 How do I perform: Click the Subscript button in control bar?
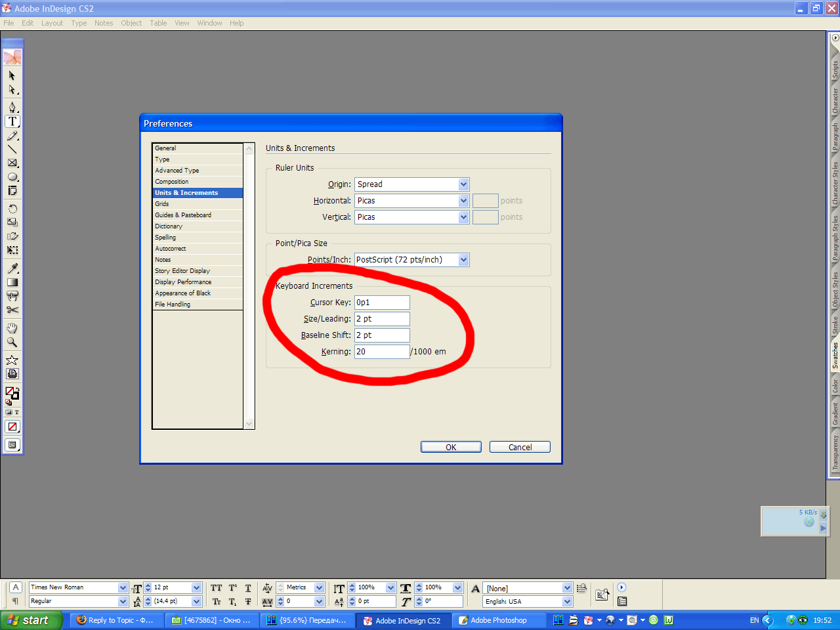[233, 602]
